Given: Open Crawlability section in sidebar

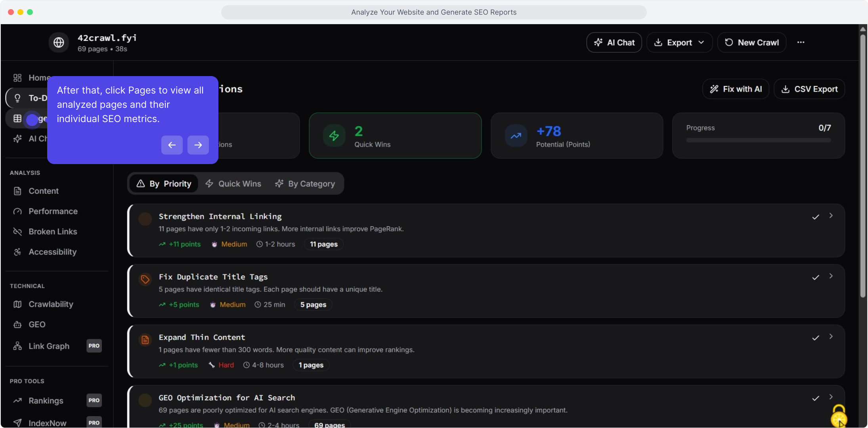Looking at the screenshot, I should pos(51,304).
